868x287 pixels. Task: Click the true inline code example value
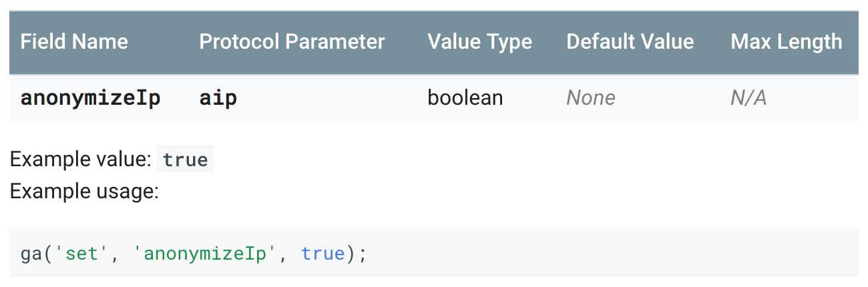pos(185,160)
